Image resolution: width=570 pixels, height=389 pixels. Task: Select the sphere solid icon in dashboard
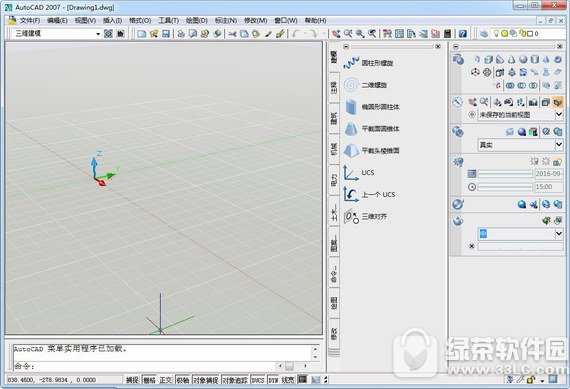click(x=523, y=59)
